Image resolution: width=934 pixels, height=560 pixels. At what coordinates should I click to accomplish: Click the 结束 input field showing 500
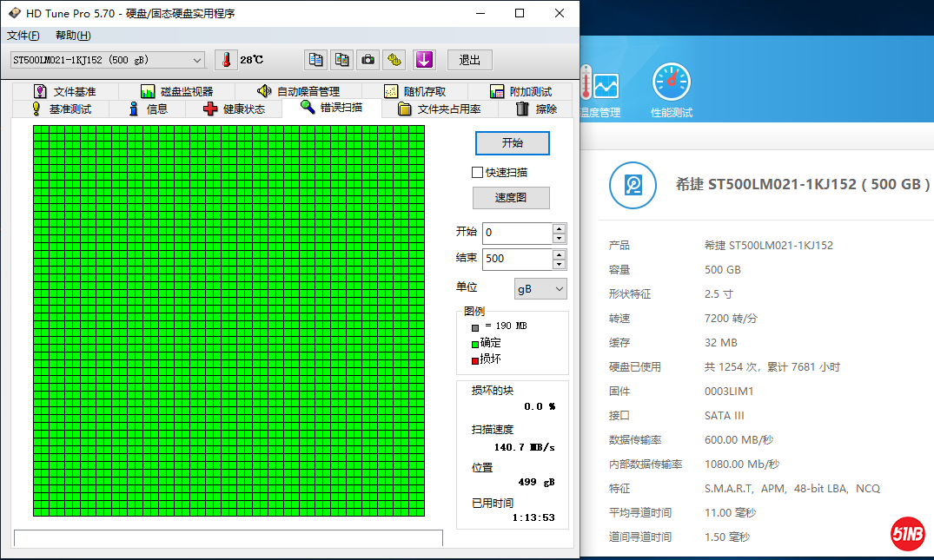point(517,259)
